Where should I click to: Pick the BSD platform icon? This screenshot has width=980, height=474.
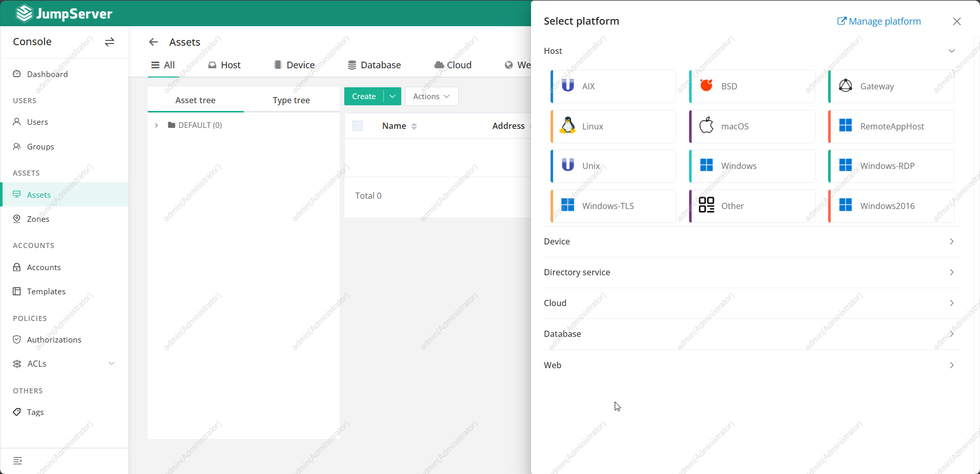[707, 86]
